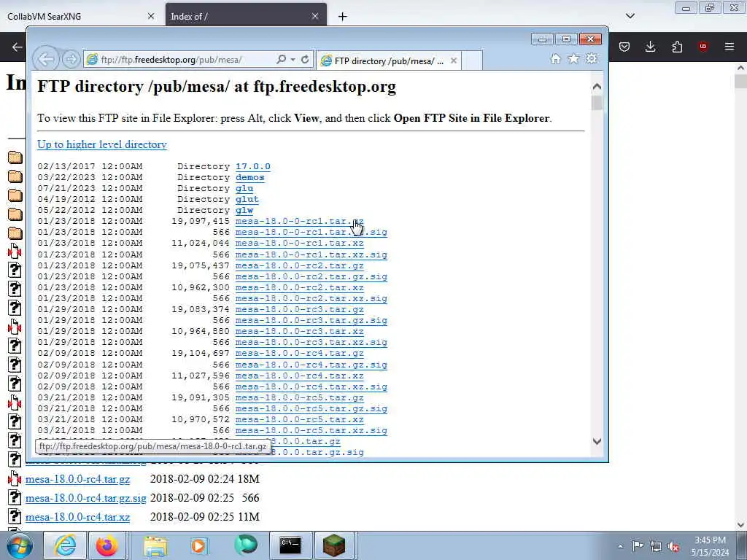Open Firefox extensions puzzle icon

tap(677, 47)
